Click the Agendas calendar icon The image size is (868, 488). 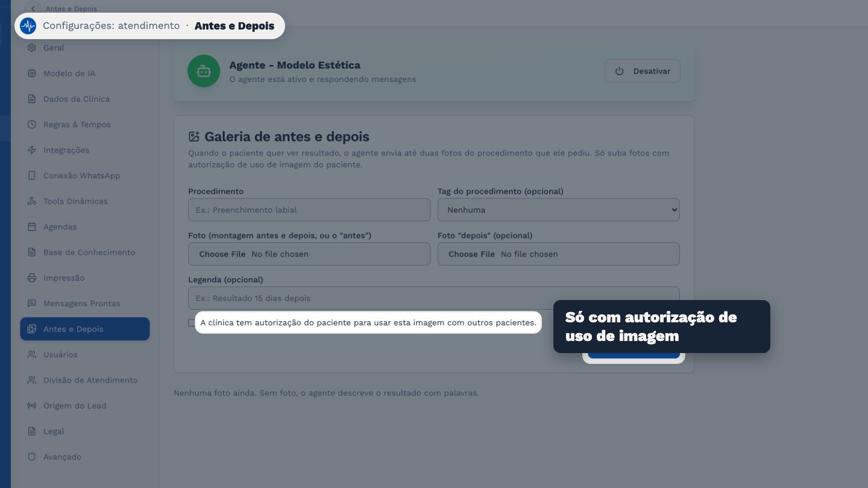tap(32, 227)
